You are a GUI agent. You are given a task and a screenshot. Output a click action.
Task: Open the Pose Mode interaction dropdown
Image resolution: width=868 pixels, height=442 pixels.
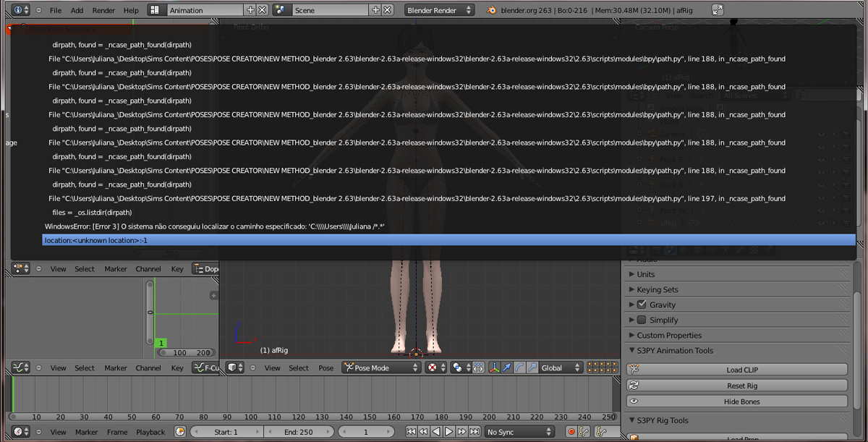tap(381, 367)
